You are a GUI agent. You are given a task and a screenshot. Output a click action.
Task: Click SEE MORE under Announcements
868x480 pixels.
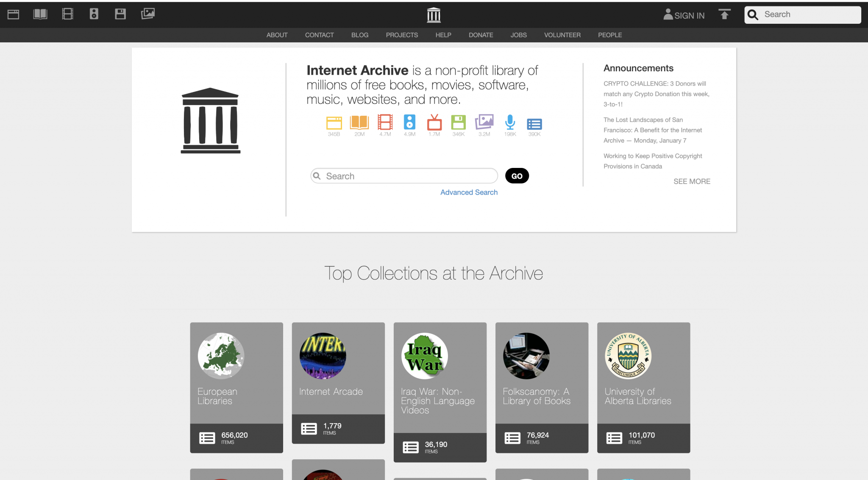click(692, 181)
